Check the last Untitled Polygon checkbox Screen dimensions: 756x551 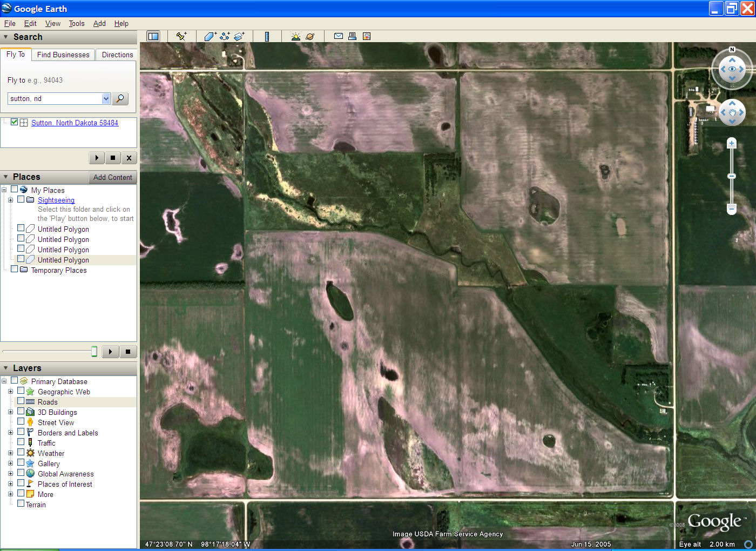pyautogui.click(x=21, y=259)
